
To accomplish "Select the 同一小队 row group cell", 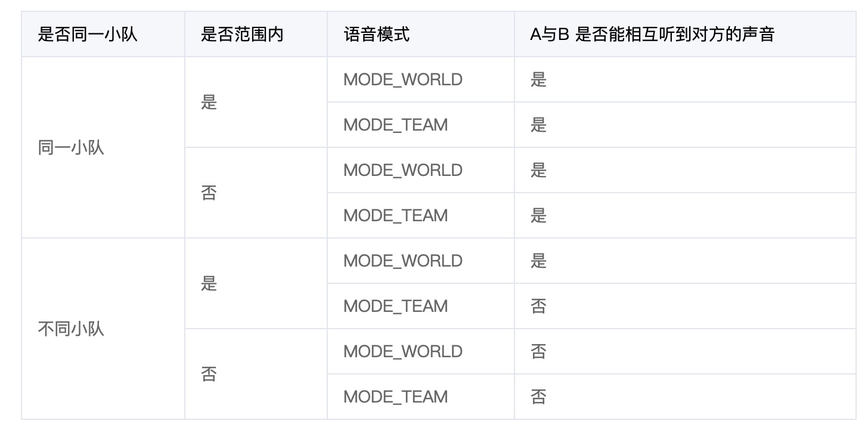I will tap(71, 147).
